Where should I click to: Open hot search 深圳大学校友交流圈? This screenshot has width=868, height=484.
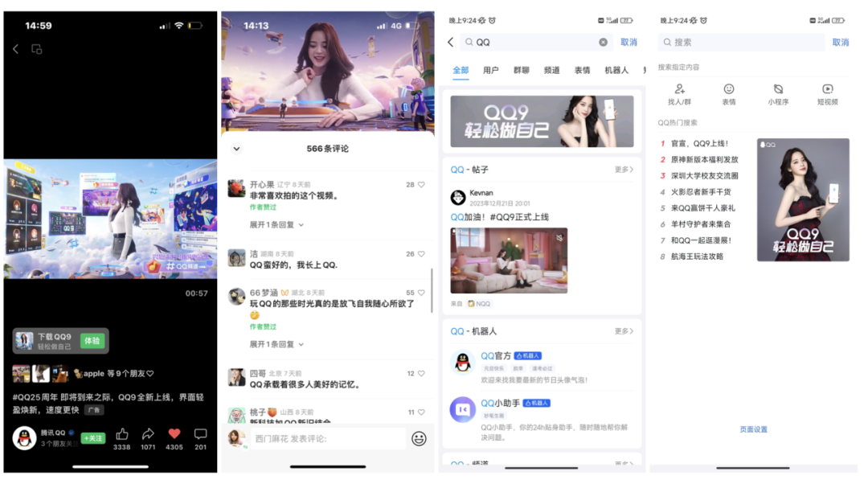705,175
